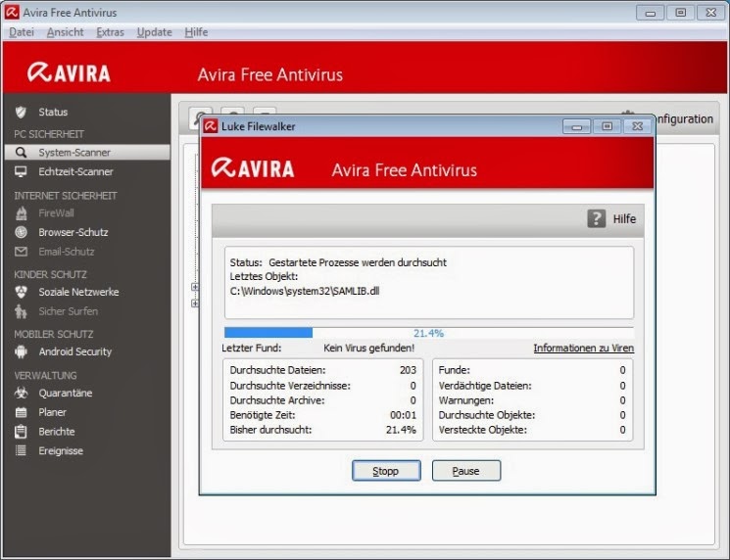
Task: Click the configuration link in the main window
Action: click(x=683, y=119)
